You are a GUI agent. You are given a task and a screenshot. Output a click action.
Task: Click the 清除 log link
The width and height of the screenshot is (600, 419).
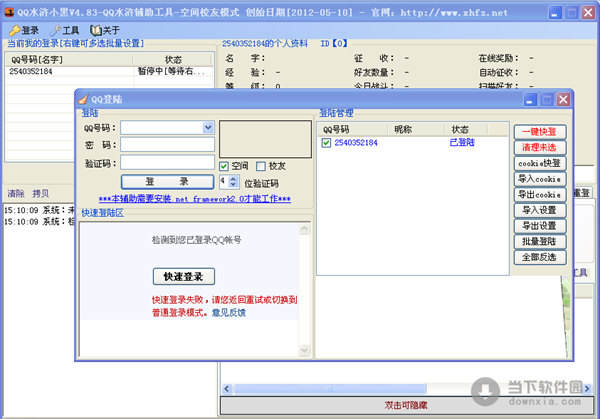(16, 194)
